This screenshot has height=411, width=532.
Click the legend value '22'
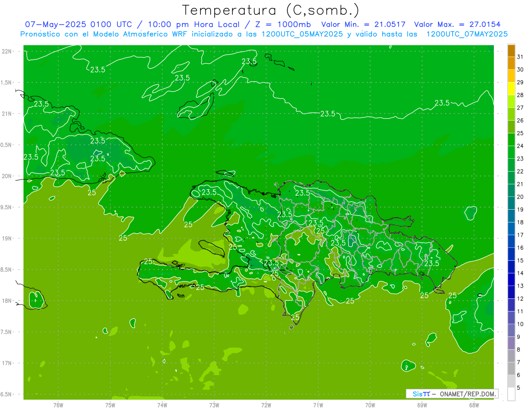point(520,171)
